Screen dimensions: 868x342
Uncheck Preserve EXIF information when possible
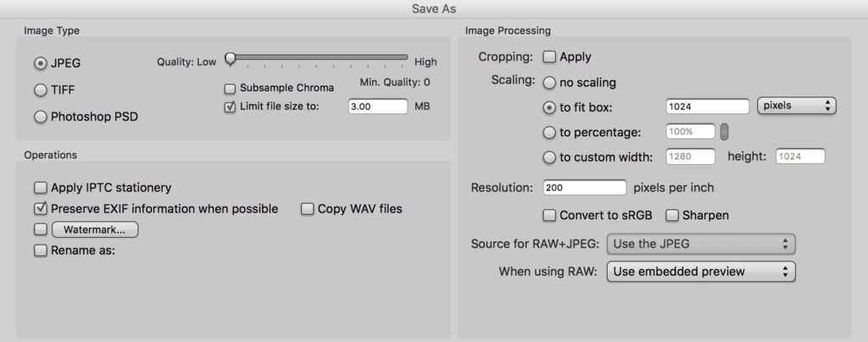tap(40, 208)
